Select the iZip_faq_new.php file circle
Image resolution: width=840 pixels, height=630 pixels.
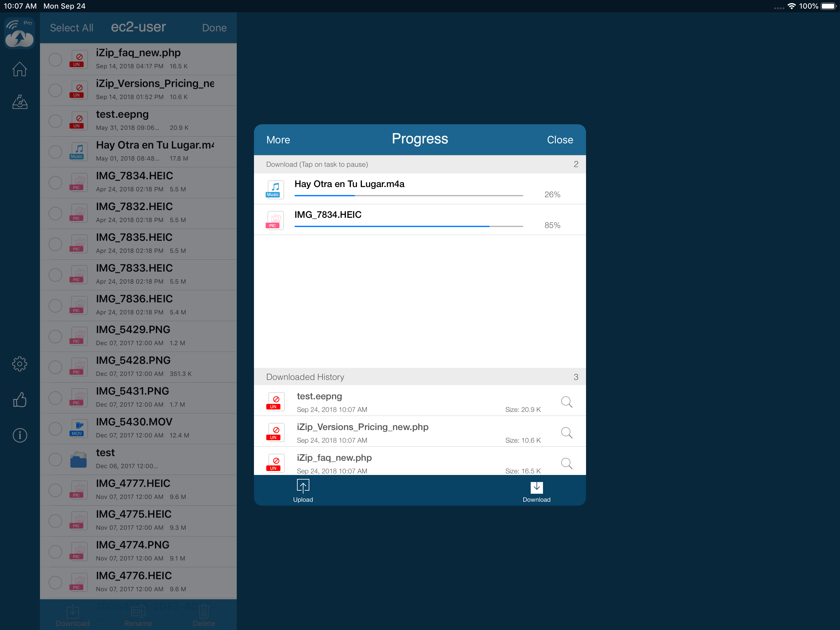tap(55, 59)
